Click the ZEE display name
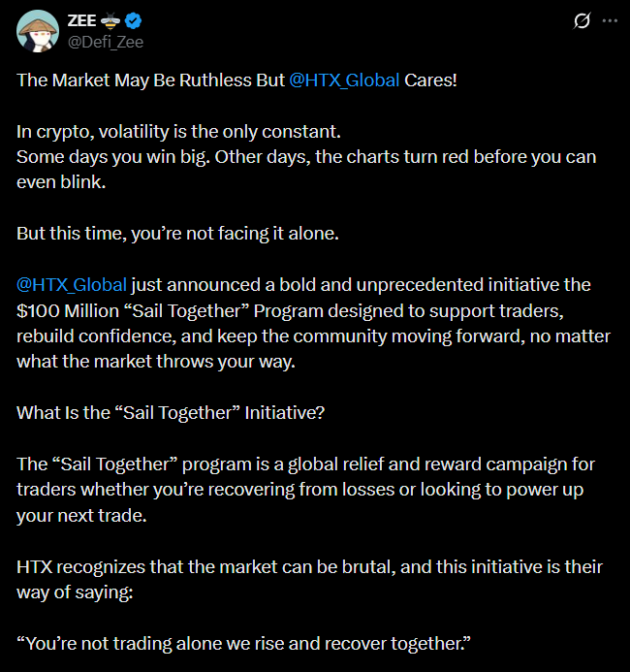 tap(84, 19)
